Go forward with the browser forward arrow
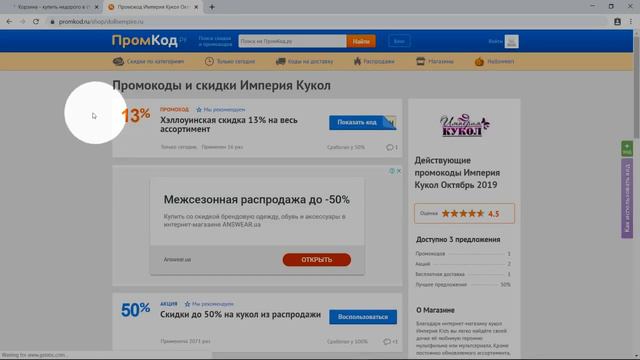This screenshot has width=640, height=360. 22,22
